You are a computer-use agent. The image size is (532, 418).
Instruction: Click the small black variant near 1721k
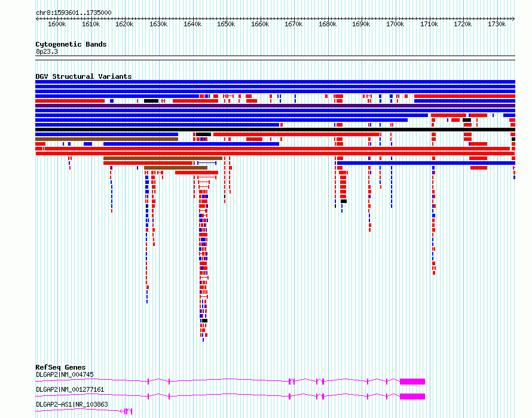[467, 120]
